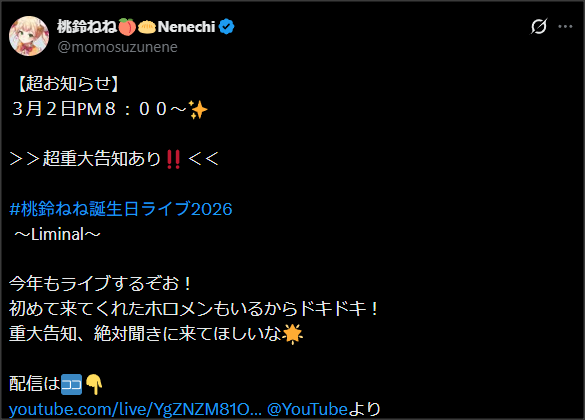Click the red double exclamation emoji
585x420 pixels.
173,159
